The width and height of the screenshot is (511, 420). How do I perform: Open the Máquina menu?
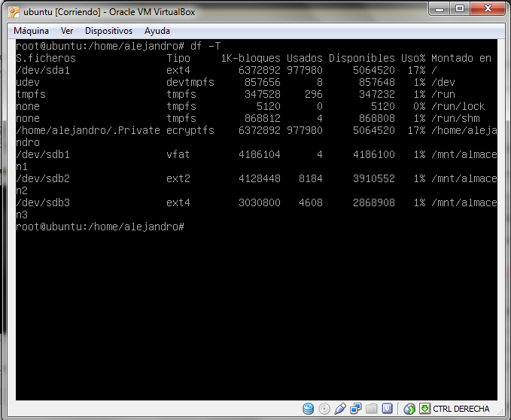pyautogui.click(x=31, y=31)
